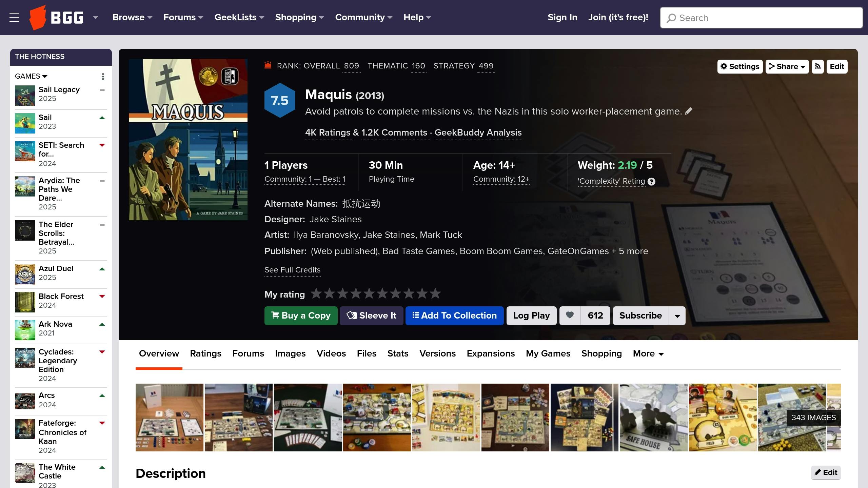Click Log Play button
Viewport: 868px width, 488px height.
(531, 316)
